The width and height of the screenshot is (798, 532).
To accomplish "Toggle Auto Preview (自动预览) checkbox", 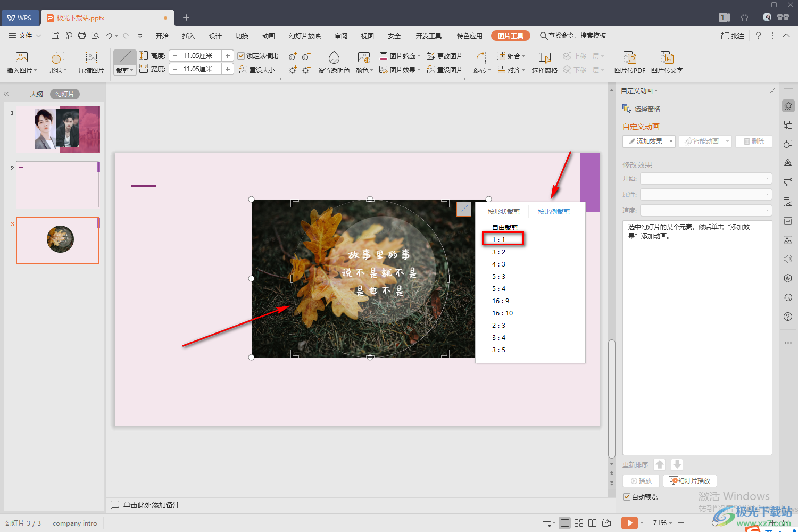I will pos(627,497).
